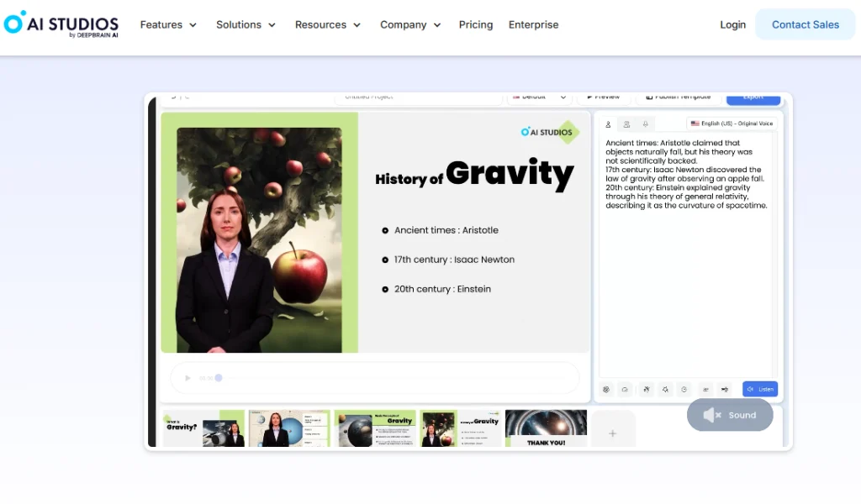Open the Enterprise menu item
The width and height of the screenshot is (861, 504).
[x=533, y=24]
